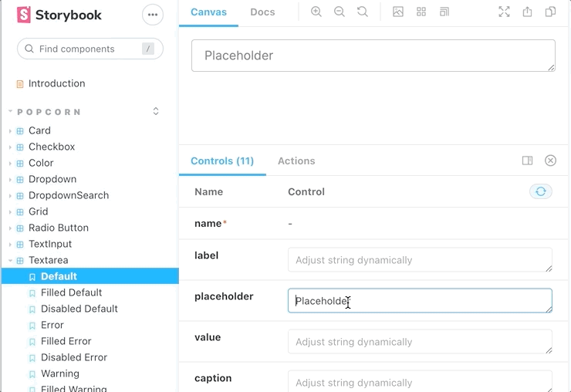Open canvas in new tab icon
Screen dimensions: 571x392
pos(527,12)
